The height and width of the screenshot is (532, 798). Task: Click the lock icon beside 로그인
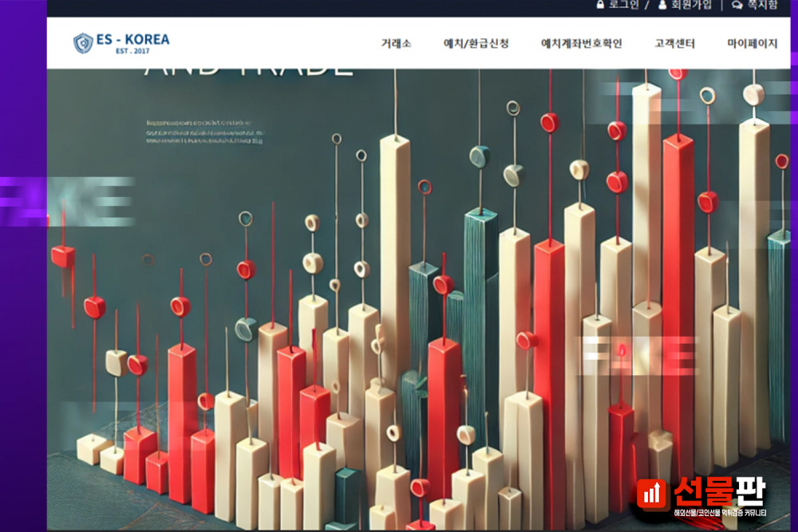600,6
